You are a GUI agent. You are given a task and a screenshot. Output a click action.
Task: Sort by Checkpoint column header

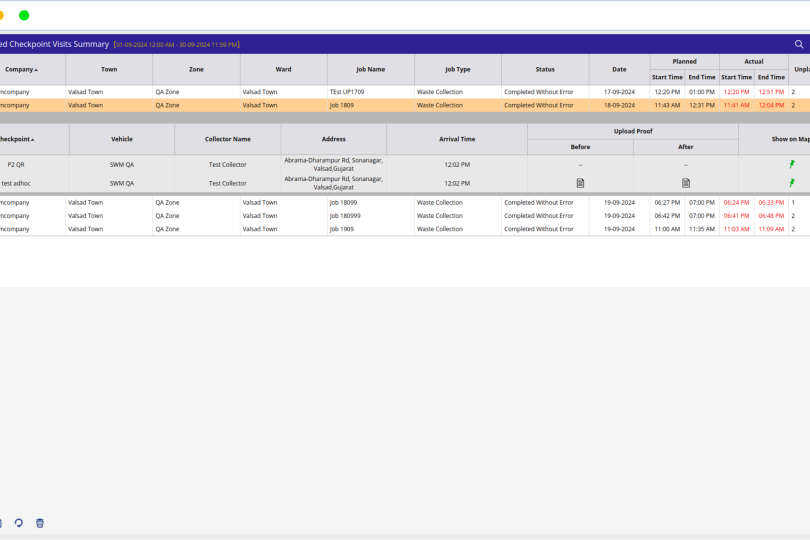17,139
